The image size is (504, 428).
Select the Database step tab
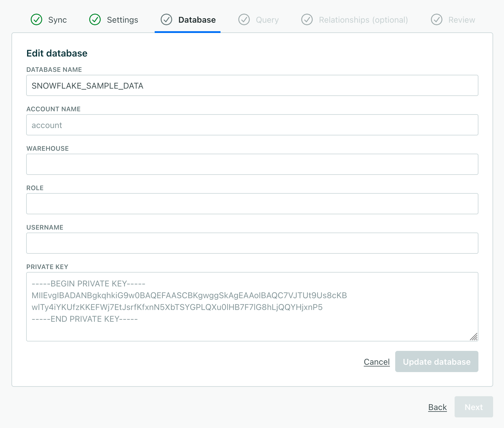click(x=188, y=20)
